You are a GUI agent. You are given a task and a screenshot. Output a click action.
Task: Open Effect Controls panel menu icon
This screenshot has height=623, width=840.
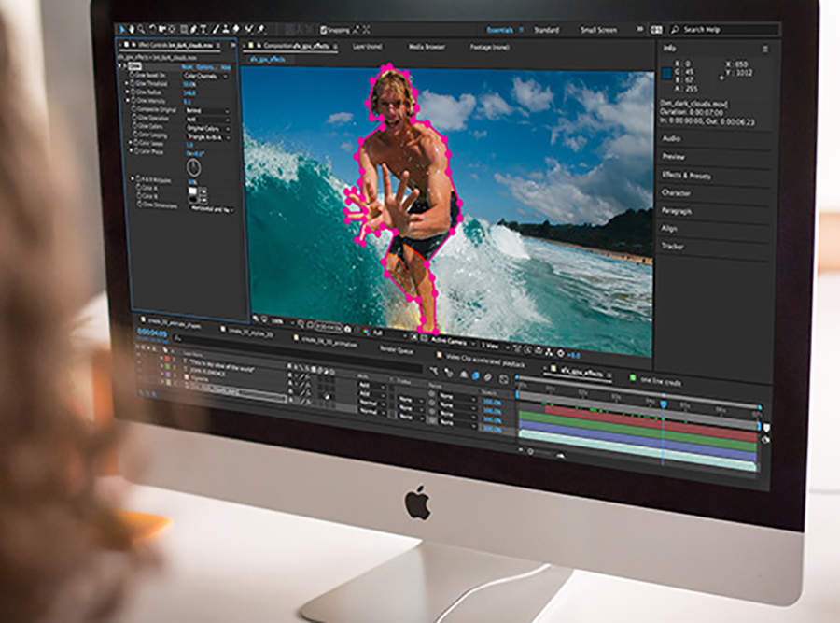[x=218, y=46]
